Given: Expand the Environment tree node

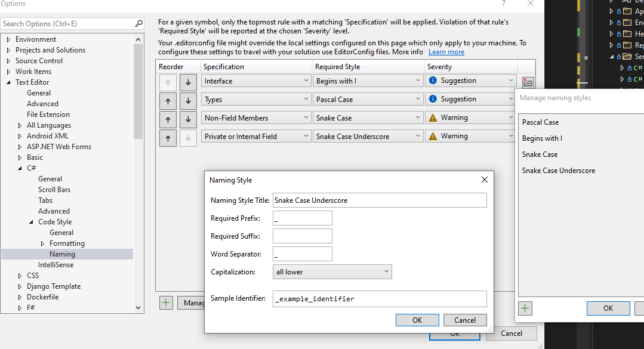Looking at the screenshot, I should pos(8,39).
